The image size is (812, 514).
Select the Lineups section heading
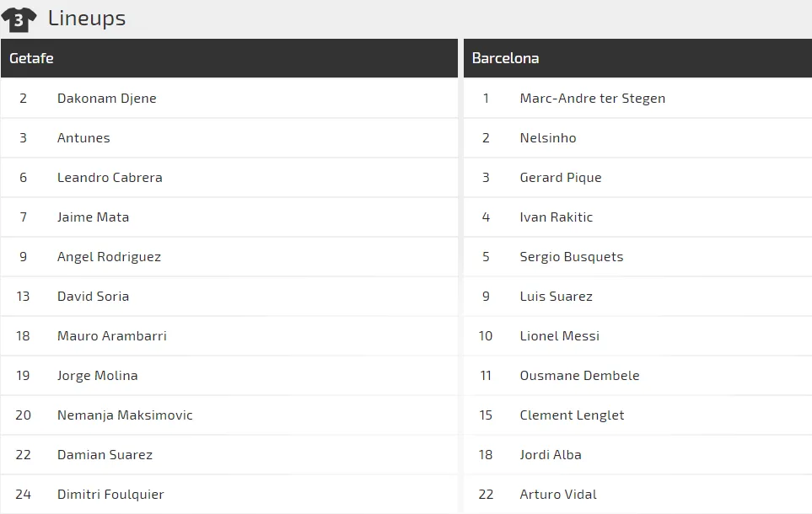tap(87, 19)
